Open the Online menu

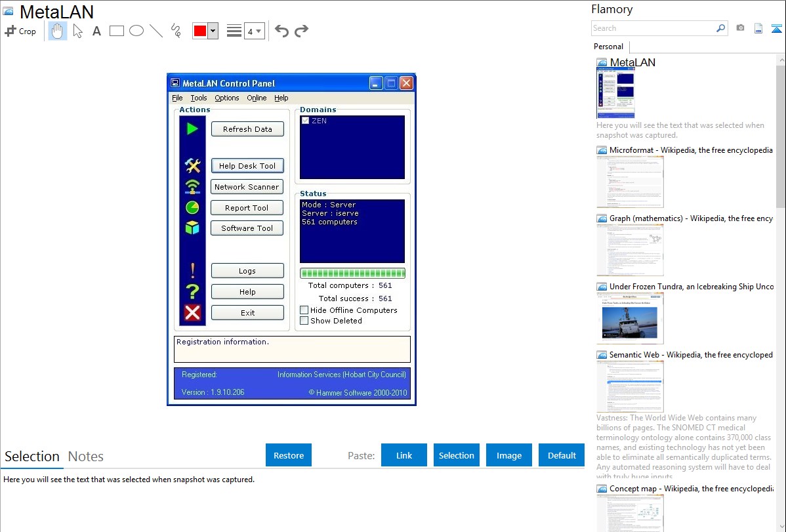[257, 98]
